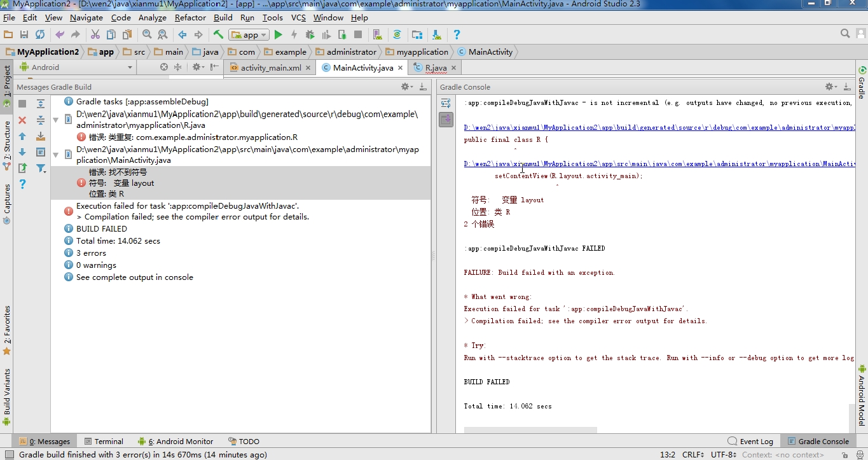Click the MainActivity.java path link in console

point(659,164)
